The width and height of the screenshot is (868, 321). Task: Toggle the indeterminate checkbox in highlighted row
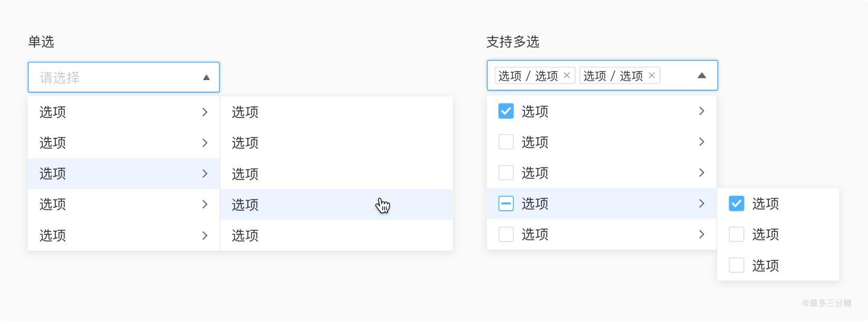[506, 204]
